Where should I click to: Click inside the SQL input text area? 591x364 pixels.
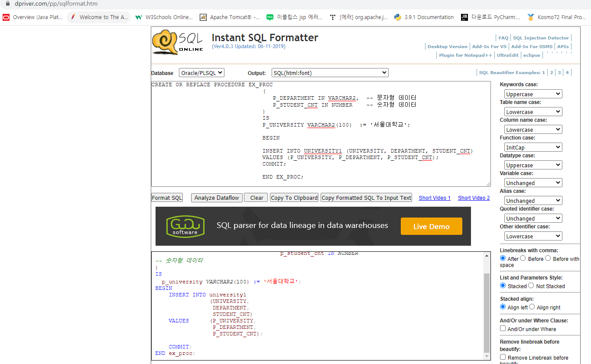coord(321,134)
